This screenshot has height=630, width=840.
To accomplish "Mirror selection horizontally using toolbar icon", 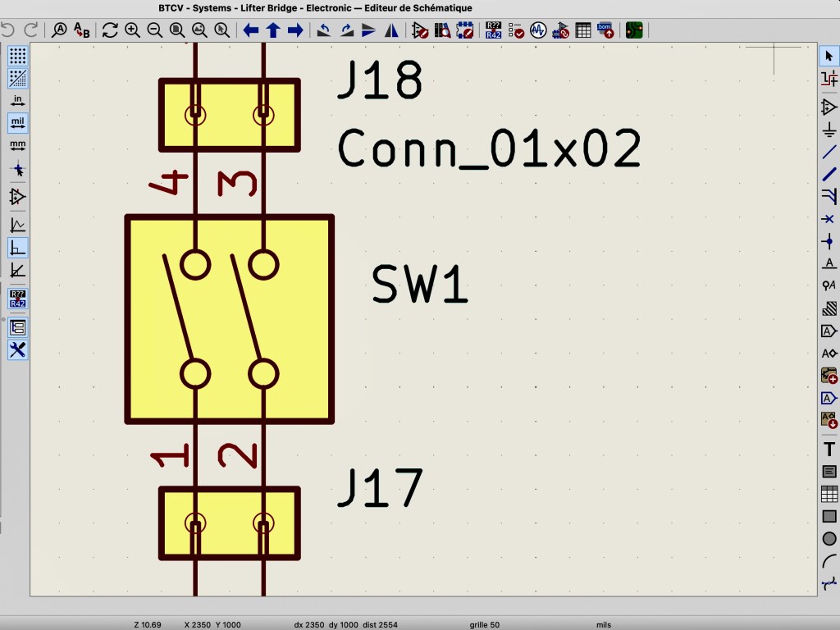I will [392, 31].
